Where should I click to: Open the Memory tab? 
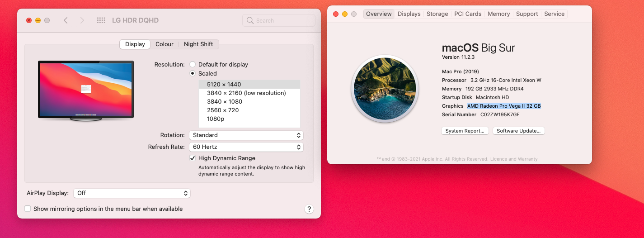click(499, 14)
